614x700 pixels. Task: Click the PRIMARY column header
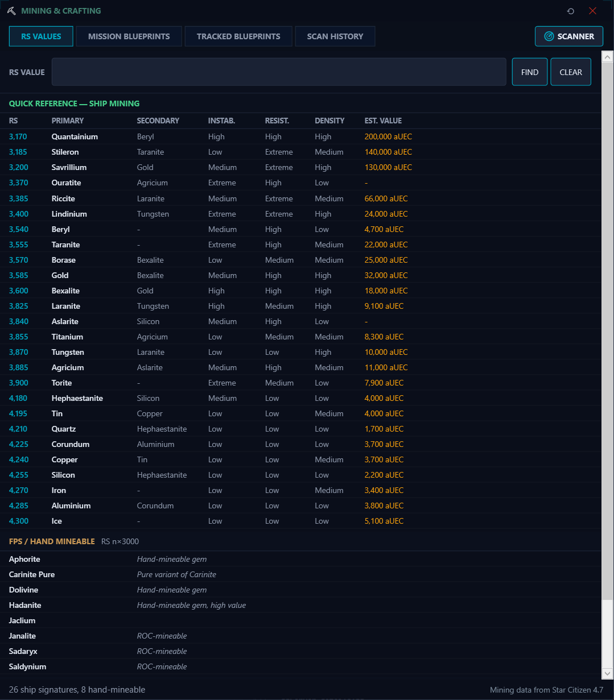pos(68,121)
